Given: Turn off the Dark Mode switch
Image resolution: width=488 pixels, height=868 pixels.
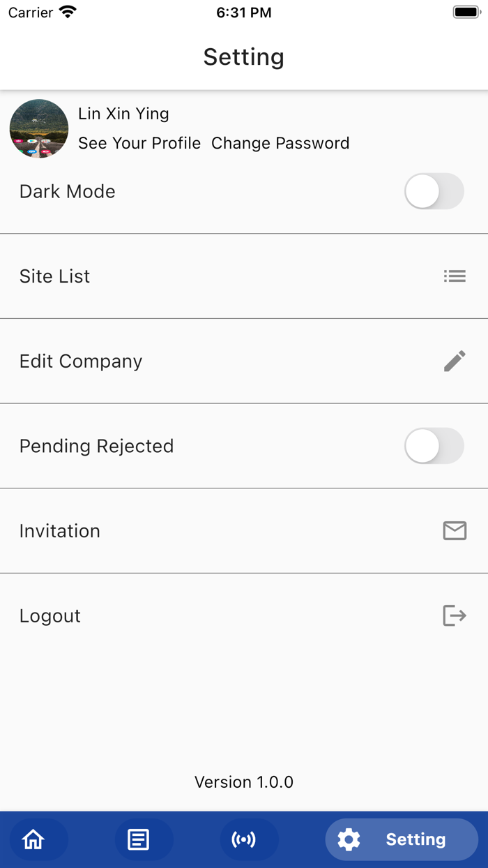Looking at the screenshot, I should (x=434, y=191).
